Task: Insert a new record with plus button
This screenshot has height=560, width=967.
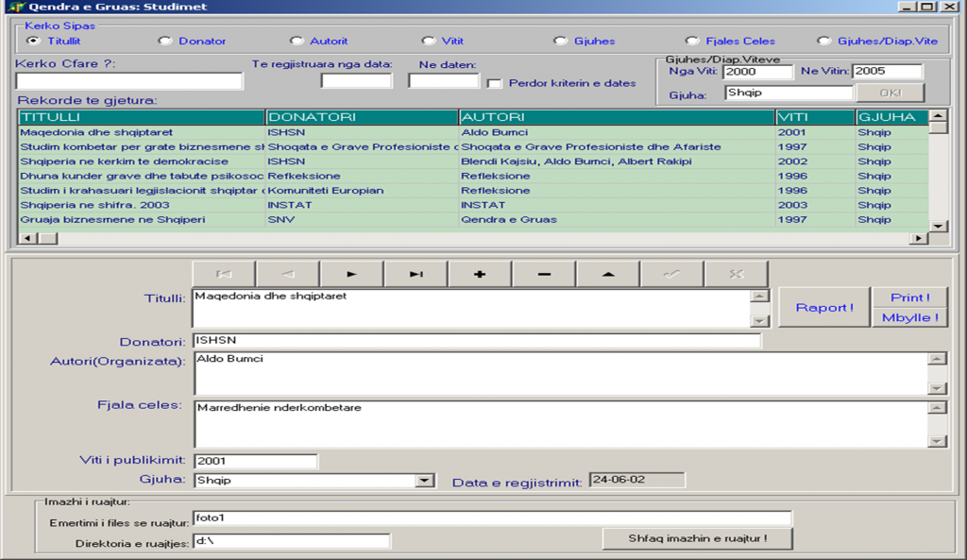Action: [480, 274]
